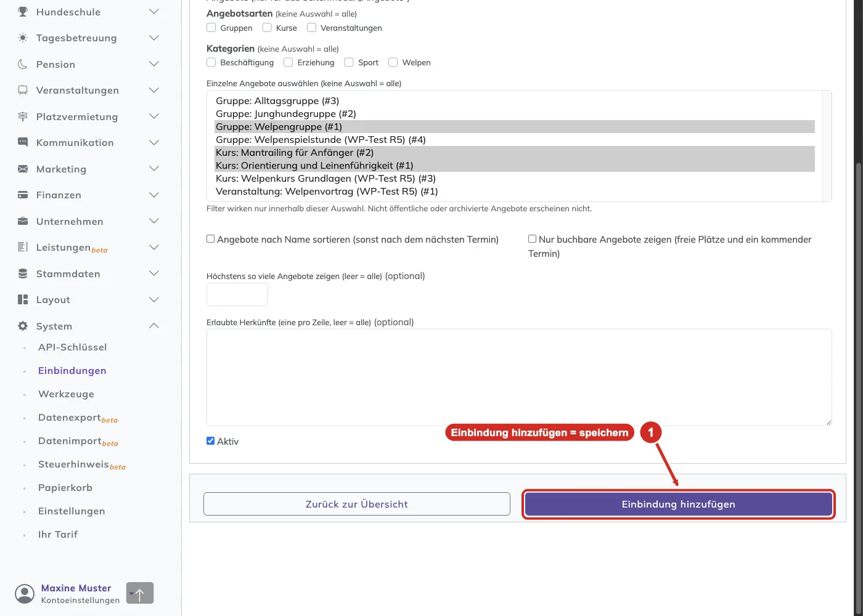
Task: Click the Einbindung hinzufügen button
Action: coord(678,505)
